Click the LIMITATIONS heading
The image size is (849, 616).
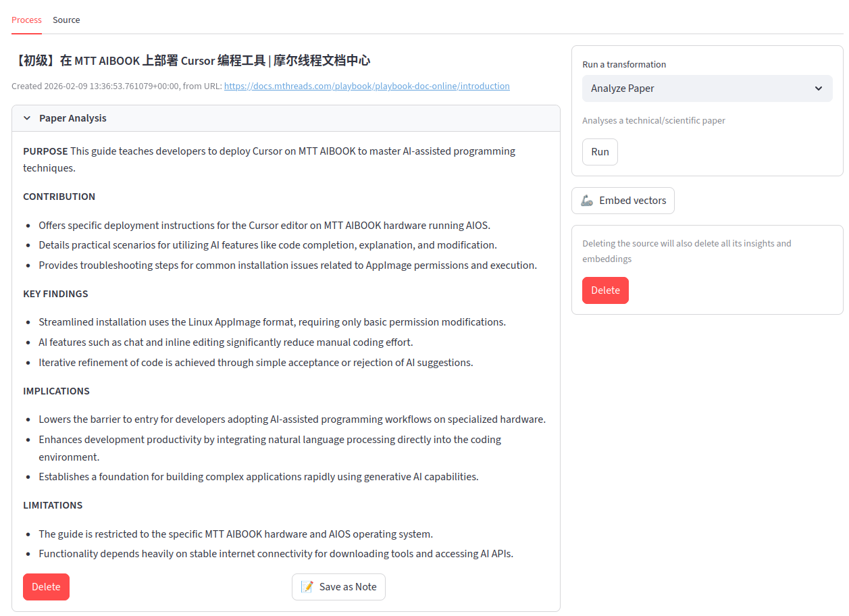53,505
